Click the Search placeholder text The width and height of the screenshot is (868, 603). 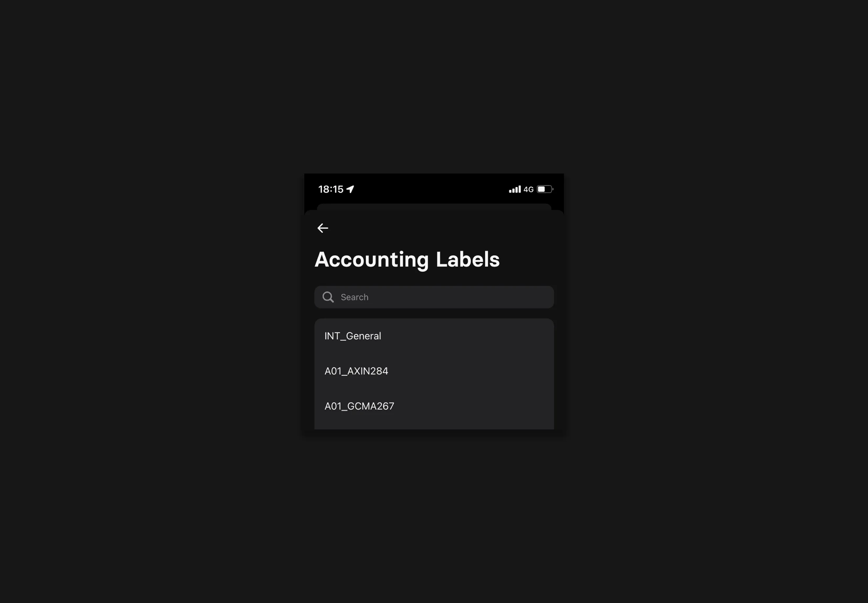[x=354, y=297]
